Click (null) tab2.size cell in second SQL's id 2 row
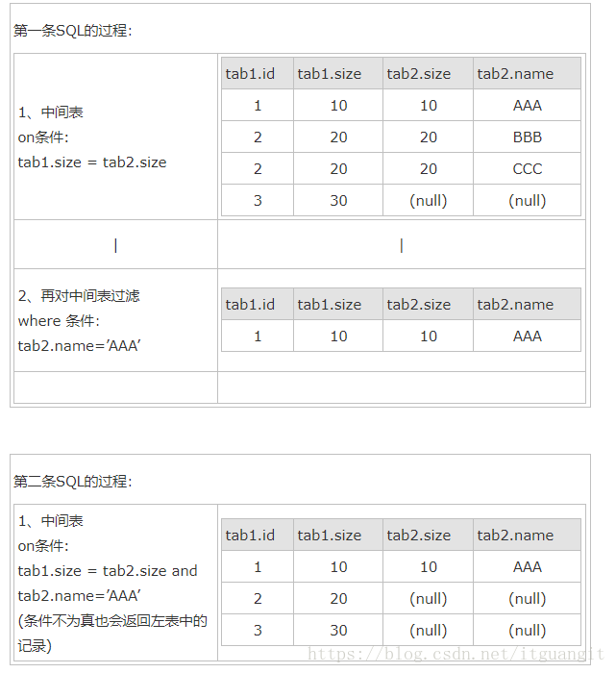This screenshot has height=673, width=616. (428, 598)
